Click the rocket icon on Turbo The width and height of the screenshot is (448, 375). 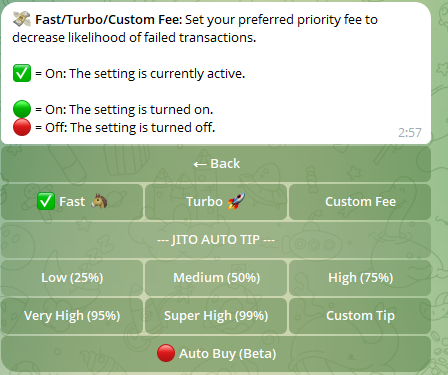pos(236,201)
